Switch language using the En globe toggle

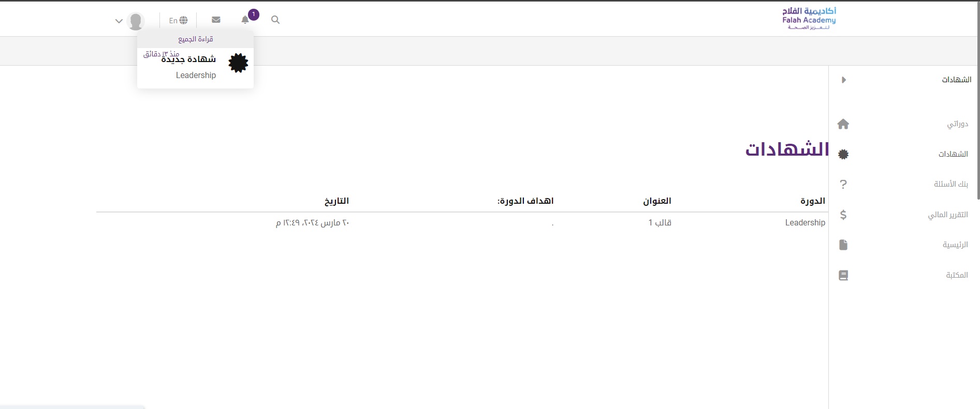click(x=178, y=20)
